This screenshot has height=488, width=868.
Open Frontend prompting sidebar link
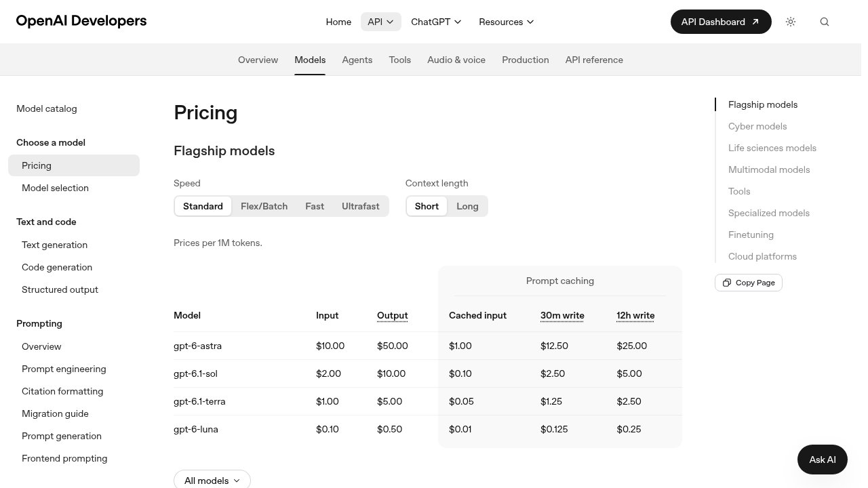(64, 458)
